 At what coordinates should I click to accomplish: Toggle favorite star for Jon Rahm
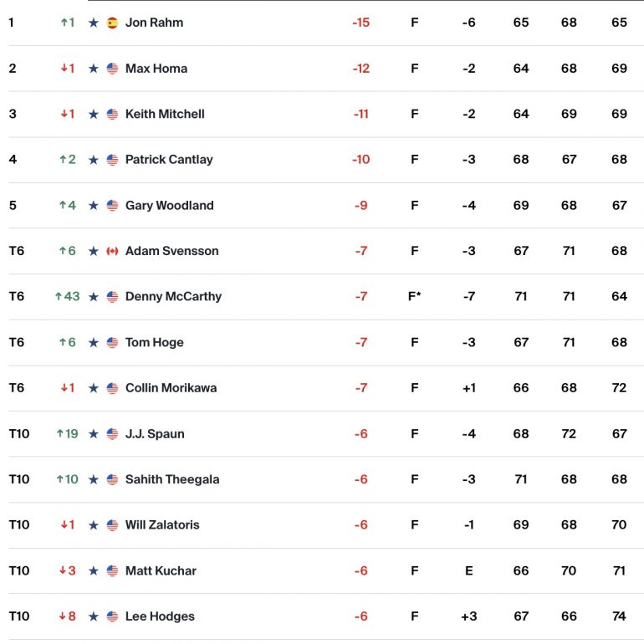[94, 23]
